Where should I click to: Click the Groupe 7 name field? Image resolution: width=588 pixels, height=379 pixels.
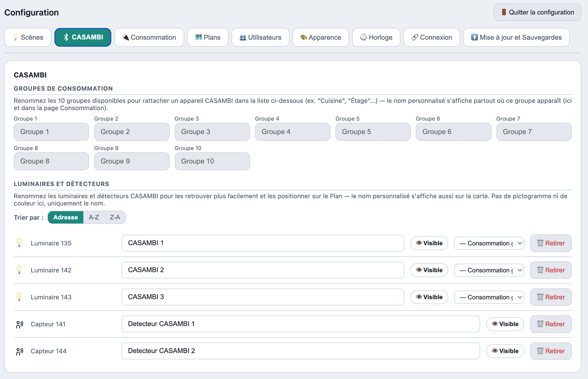coord(534,132)
